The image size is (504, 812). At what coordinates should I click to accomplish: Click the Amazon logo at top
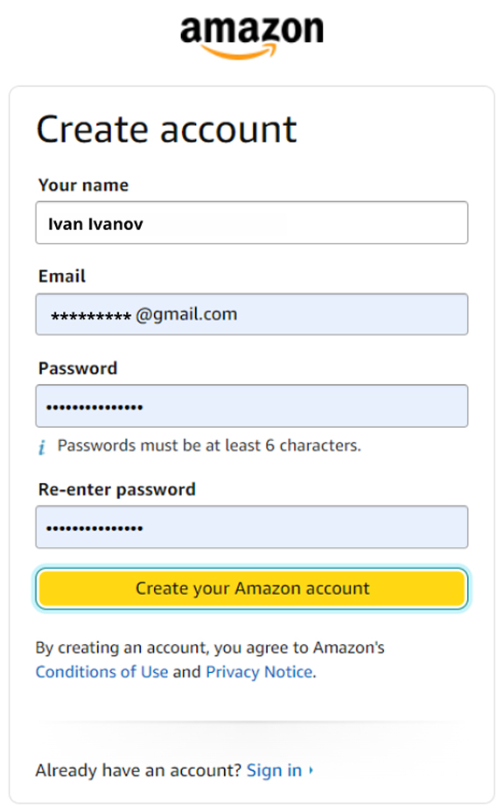pos(252,38)
